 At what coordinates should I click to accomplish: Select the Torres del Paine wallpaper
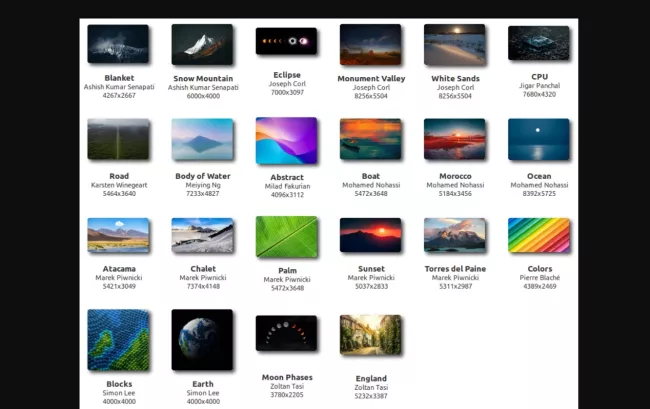coord(455,235)
